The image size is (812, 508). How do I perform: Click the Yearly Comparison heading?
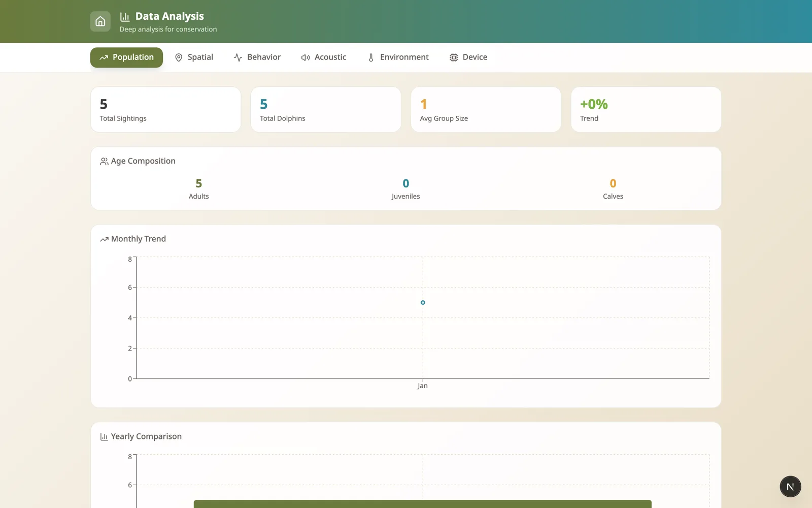[146, 436]
